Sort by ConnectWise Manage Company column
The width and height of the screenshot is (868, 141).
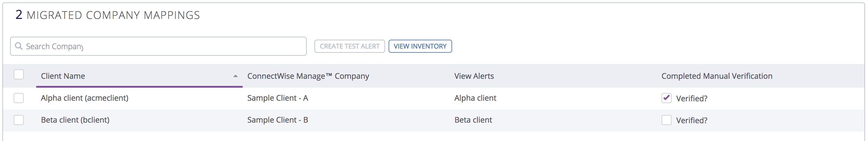coord(308,76)
